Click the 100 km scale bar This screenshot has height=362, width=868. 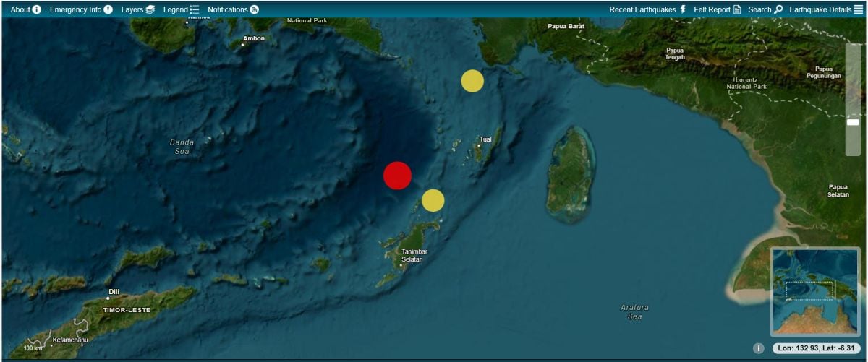pyautogui.click(x=33, y=348)
